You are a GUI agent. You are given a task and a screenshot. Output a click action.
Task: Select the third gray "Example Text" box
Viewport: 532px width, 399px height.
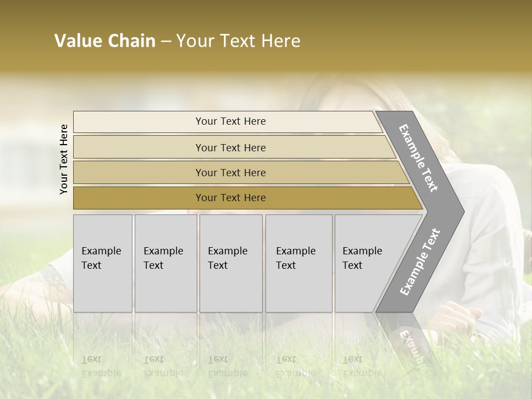[x=231, y=263]
